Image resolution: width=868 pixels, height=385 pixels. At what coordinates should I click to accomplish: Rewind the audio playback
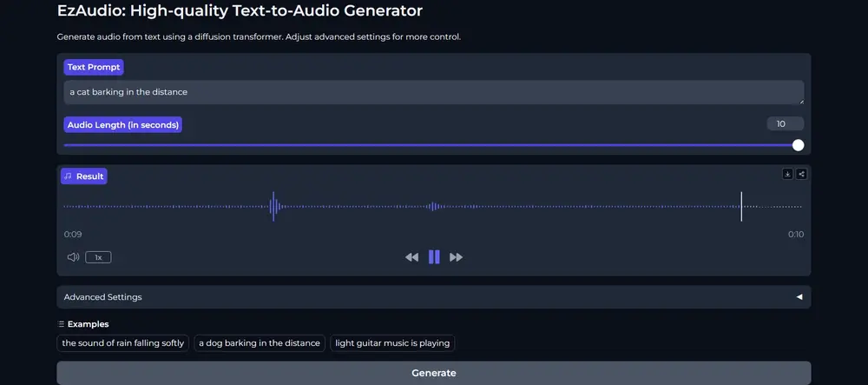point(411,257)
